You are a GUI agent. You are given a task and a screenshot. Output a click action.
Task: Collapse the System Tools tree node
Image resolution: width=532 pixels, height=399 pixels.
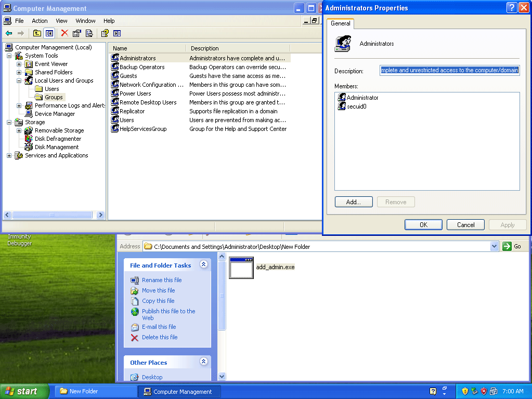pos(9,56)
